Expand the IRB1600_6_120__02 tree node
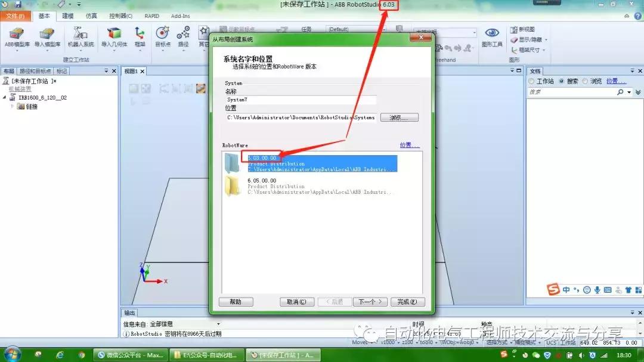644x362 pixels. tap(4, 97)
